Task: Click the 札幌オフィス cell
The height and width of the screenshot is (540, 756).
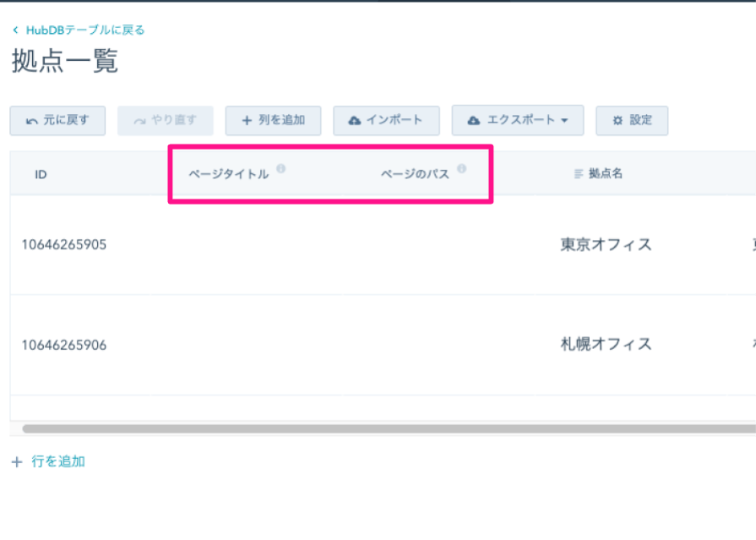Action: (606, 344)
